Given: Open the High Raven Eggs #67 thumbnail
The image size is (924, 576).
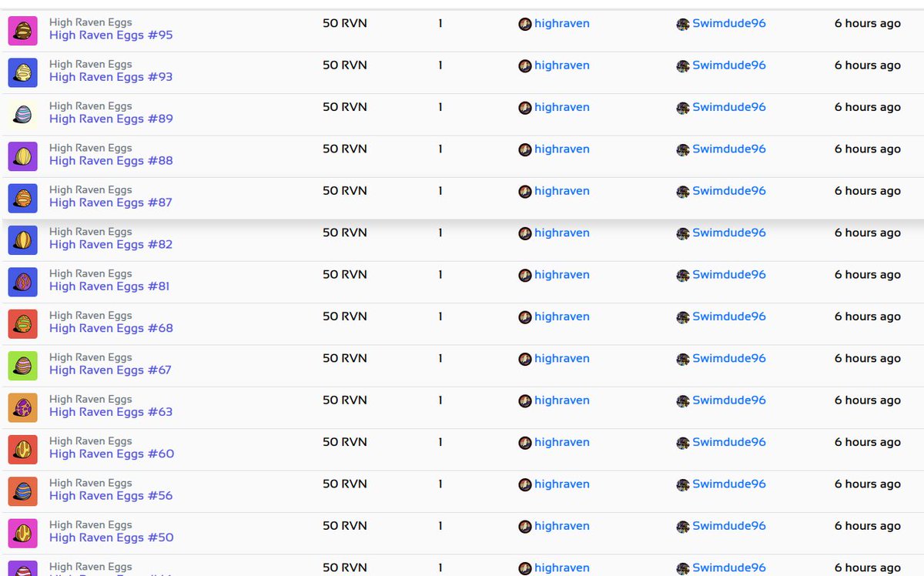Looking at the screenshot, I should [23, 365].
